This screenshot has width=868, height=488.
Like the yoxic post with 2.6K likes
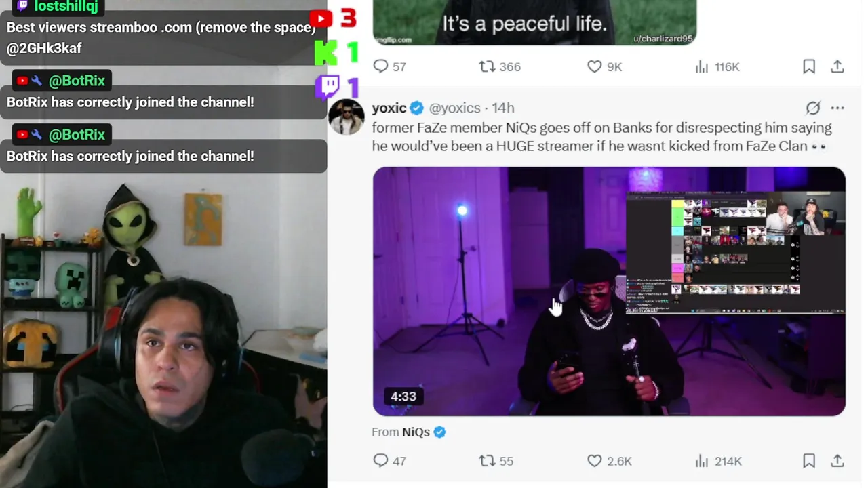point(609,461)
